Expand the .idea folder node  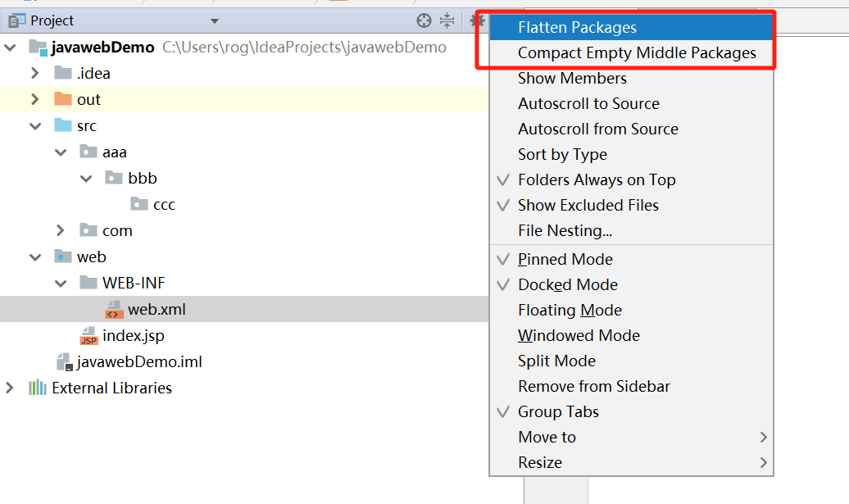tap(34, 73)
